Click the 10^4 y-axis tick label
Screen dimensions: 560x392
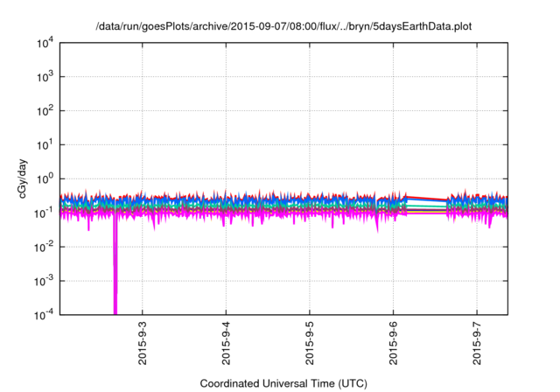(x=45, y=43)
